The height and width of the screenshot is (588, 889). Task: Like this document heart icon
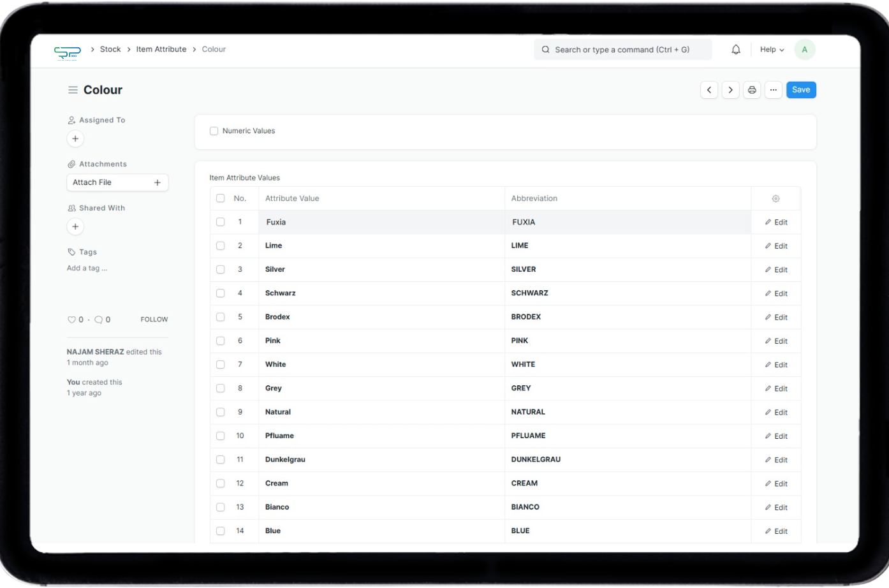(x=71, y=320)
